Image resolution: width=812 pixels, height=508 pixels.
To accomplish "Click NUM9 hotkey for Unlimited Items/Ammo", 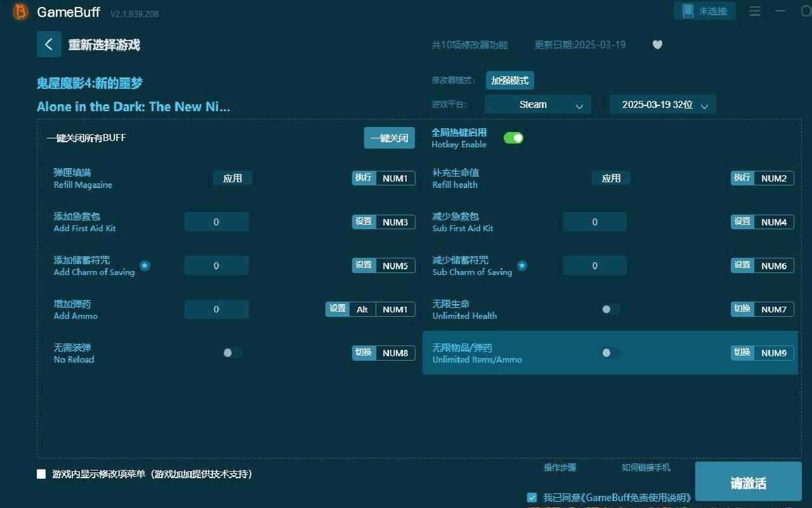I will click(774, 352).
